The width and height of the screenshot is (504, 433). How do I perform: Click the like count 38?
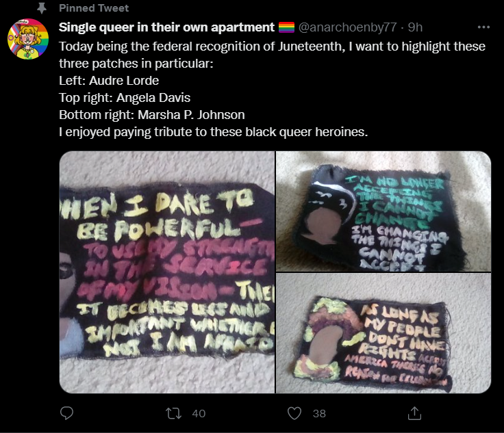tap(319, 413)
